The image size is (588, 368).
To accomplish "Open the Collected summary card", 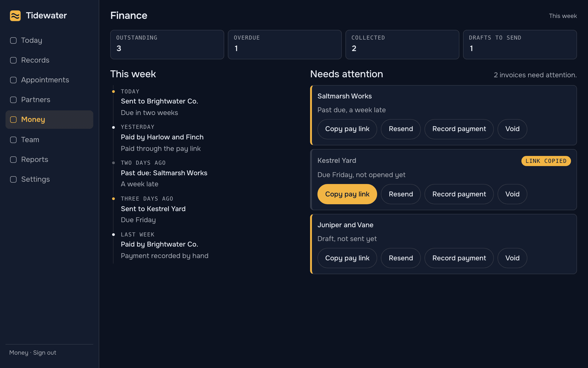I will [x=402, y=45].
